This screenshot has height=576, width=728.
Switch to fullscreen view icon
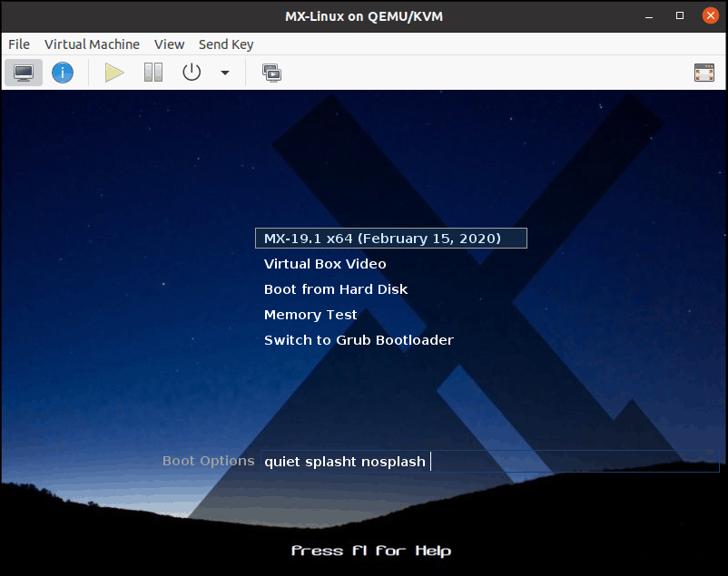point(703,73)
